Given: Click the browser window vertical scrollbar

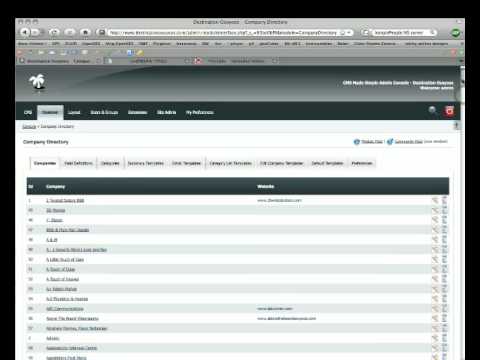Looking at the screenshot, I should (x=462, y=213).
